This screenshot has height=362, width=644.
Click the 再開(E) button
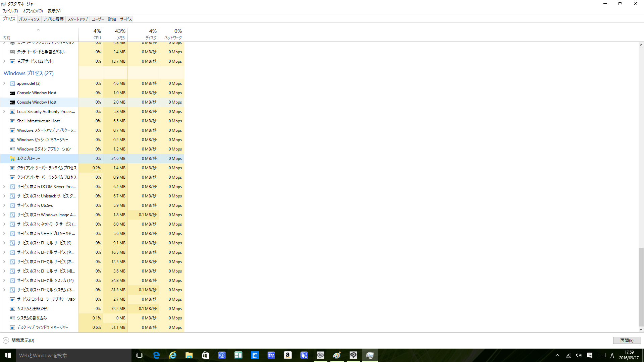point(627,341)
